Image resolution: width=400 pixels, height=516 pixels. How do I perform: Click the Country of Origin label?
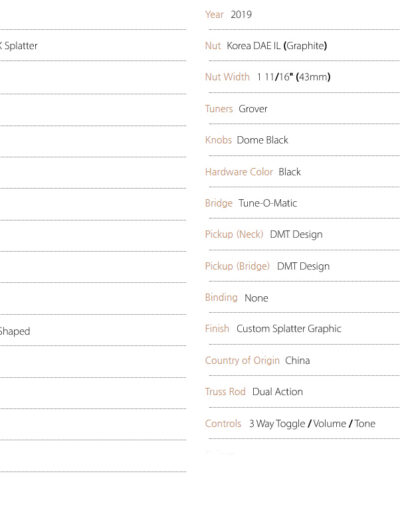coord(242,360)
